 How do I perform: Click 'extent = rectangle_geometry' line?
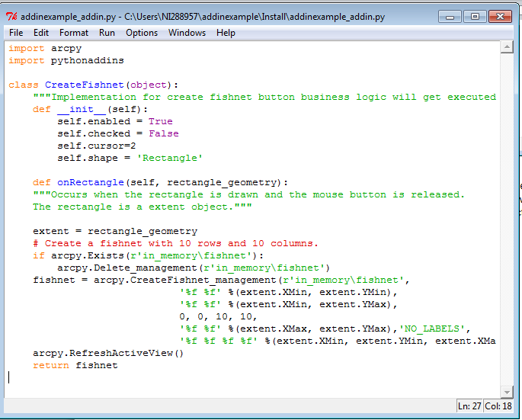click(x=115, y=231)
